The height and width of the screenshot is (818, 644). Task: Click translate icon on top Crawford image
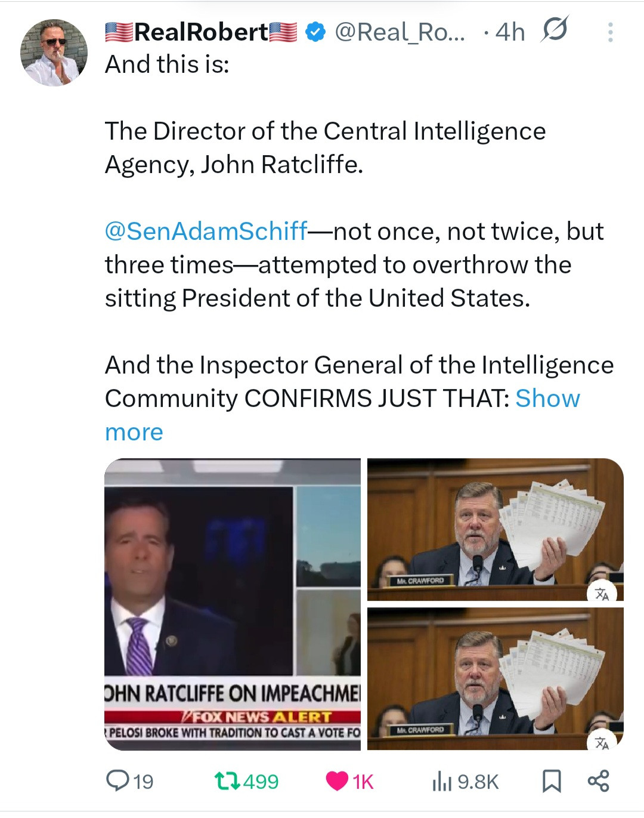tap(602, 594)
